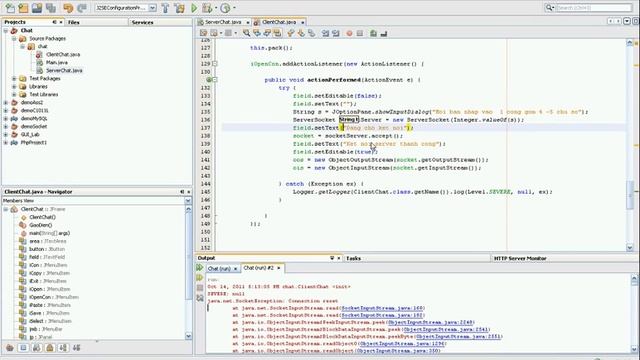The height and width of the screenshot is (360, 640).
Task: Run the project with green play icon
Action: (x=194, y=8)
